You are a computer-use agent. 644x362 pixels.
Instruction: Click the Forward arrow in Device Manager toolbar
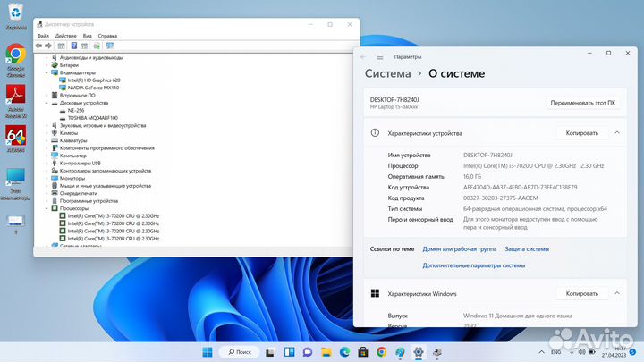coord(48,46)
